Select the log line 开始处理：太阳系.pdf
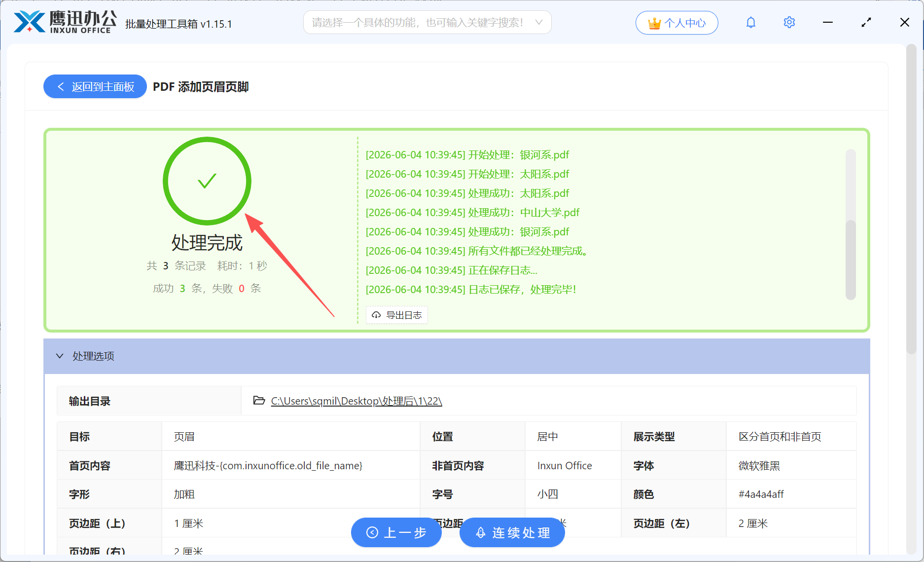 pos(467,174)
